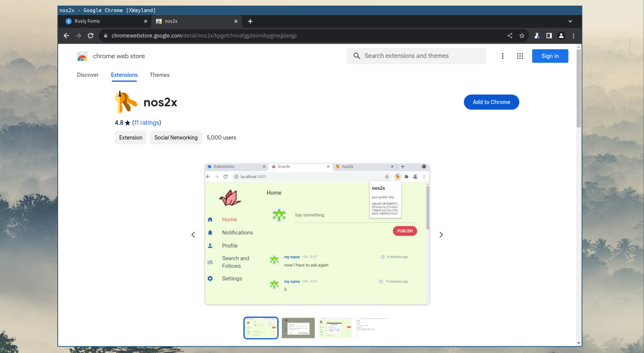Open the Chrome Labs flask icon
Screen dimensions: 644x353
tap(537, 36)
